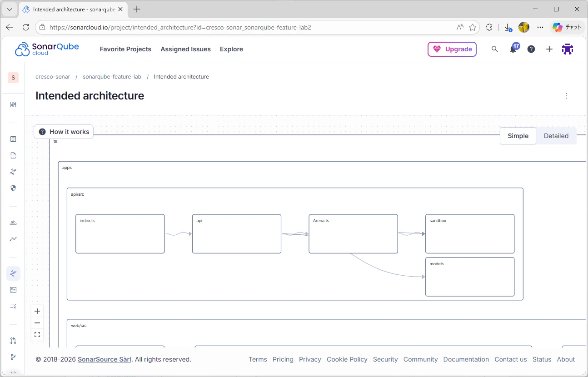
Task: Open the Contact us footer link
Action: pos(511,359)
